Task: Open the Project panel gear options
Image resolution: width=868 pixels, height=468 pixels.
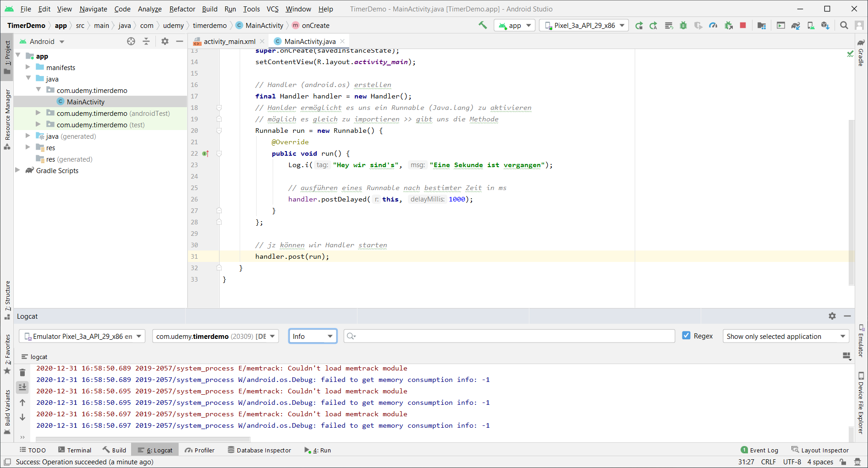Action: coord(165,41)
